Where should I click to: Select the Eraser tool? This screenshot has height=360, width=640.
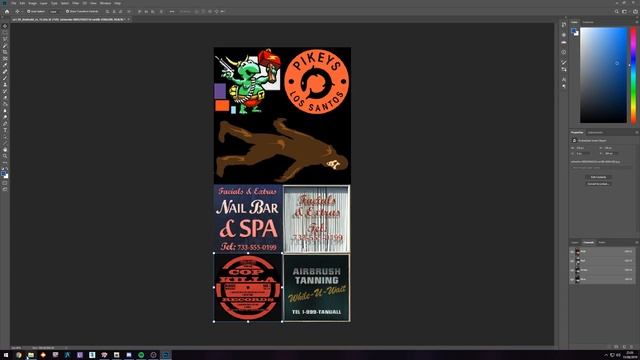click(x=5, y=98)
